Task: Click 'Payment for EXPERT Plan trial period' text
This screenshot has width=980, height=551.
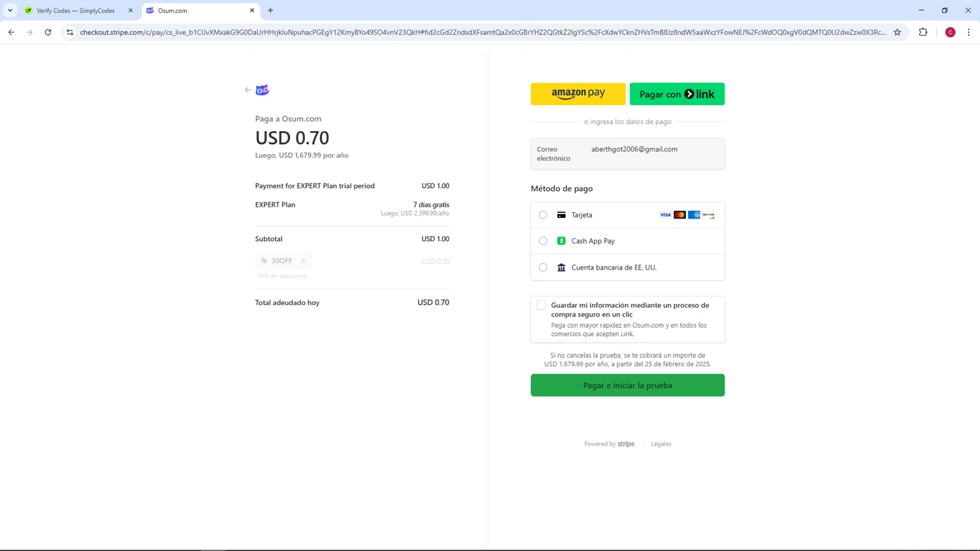Action: (x=315, y=186)
